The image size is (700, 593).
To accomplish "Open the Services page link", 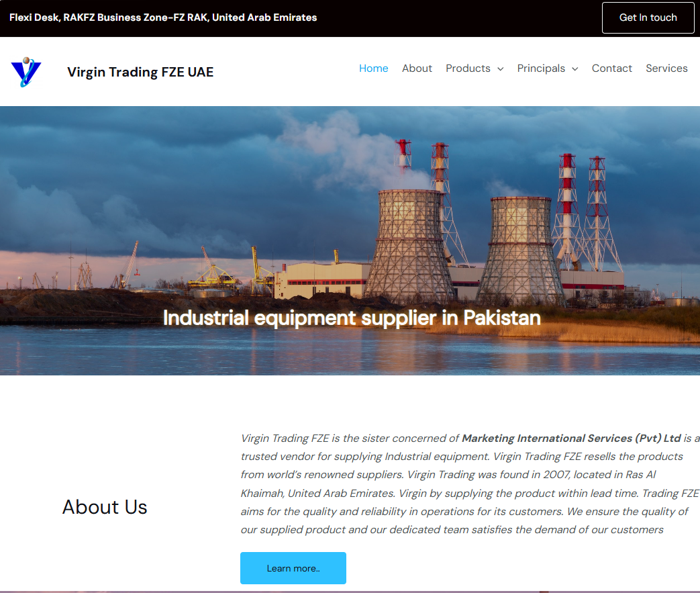I will [666, 69].
